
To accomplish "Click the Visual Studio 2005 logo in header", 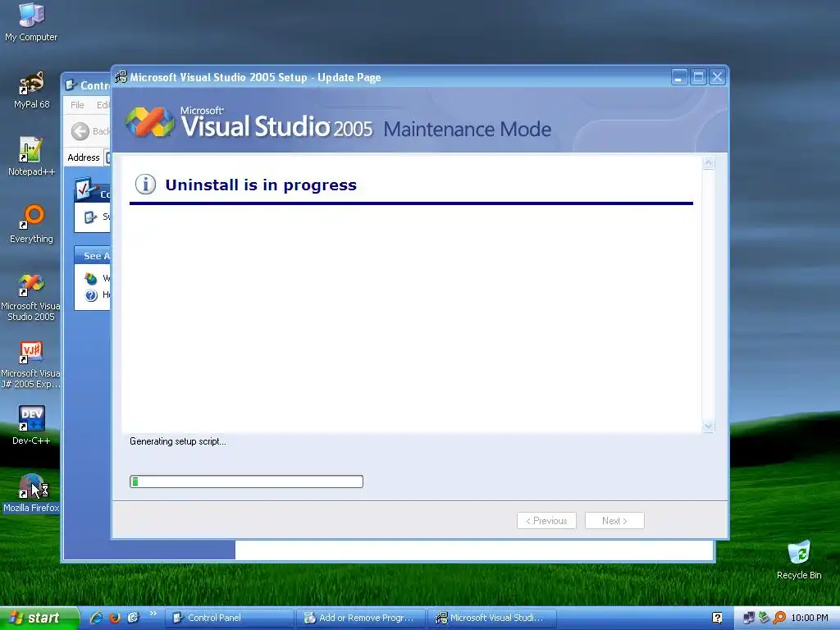I will [149, 122].
